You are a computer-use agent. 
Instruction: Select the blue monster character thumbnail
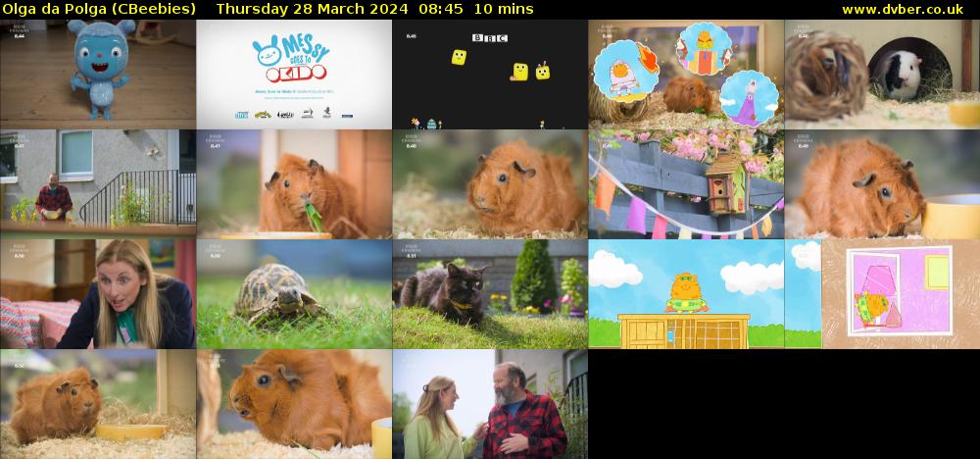[x=98, y=74]
